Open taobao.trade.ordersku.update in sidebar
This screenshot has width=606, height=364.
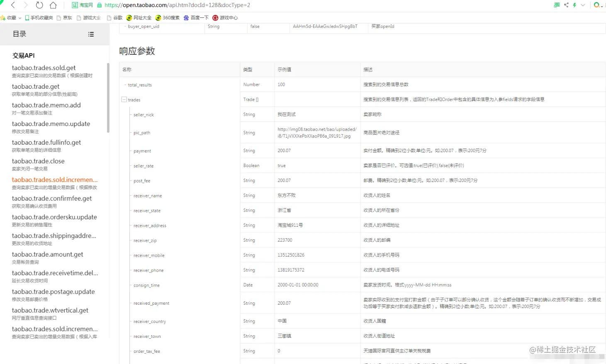54,217
